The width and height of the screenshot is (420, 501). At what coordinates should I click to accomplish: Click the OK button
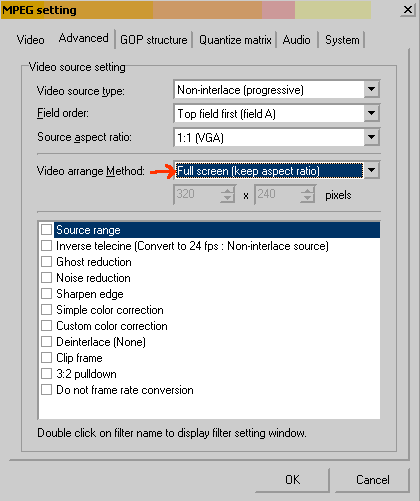click(292, 480)
